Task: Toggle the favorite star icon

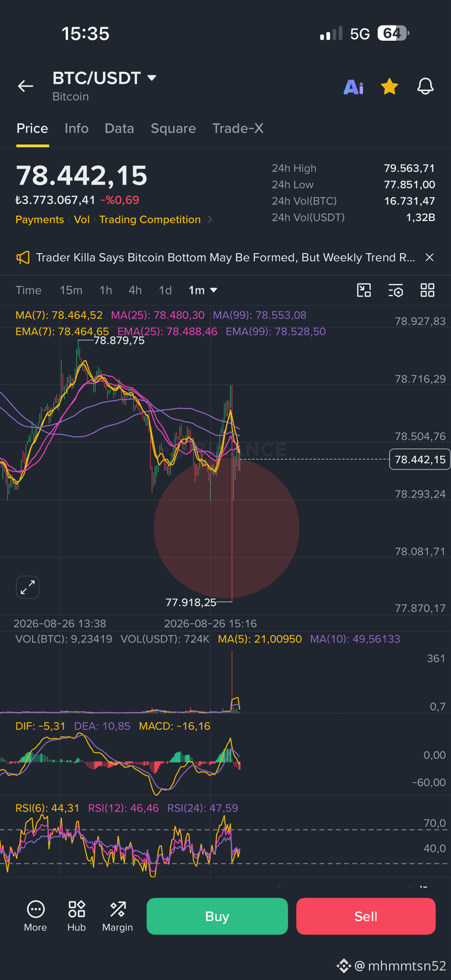Action: (390, 86)
